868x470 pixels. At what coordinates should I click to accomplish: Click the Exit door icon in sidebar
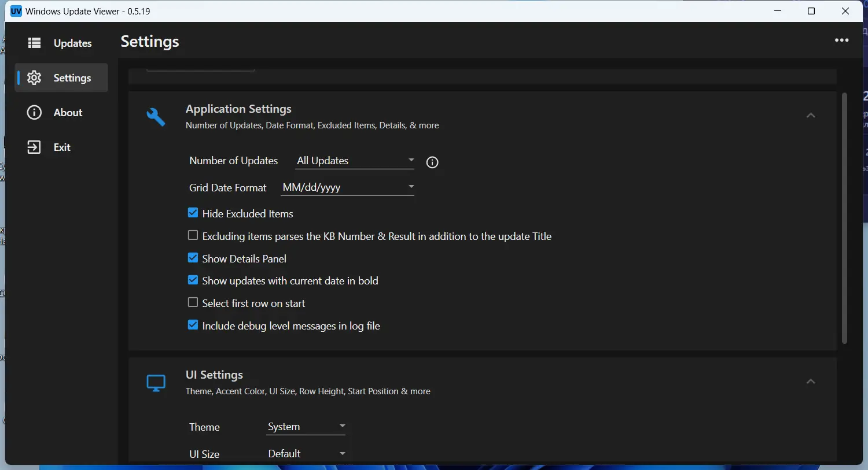34,147
